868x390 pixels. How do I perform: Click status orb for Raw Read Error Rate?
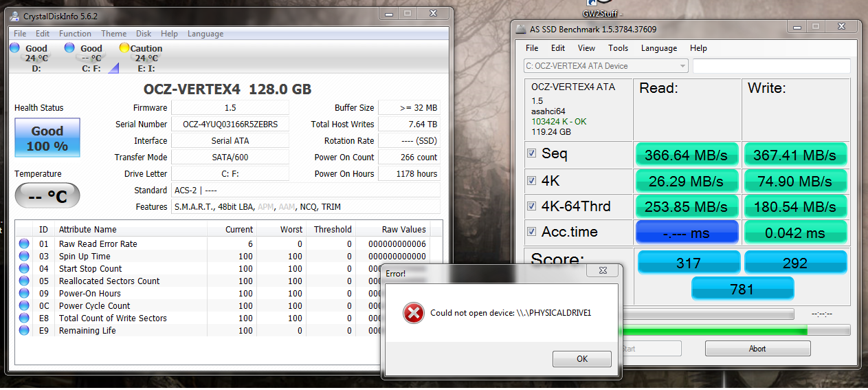(x=24, y=243)
